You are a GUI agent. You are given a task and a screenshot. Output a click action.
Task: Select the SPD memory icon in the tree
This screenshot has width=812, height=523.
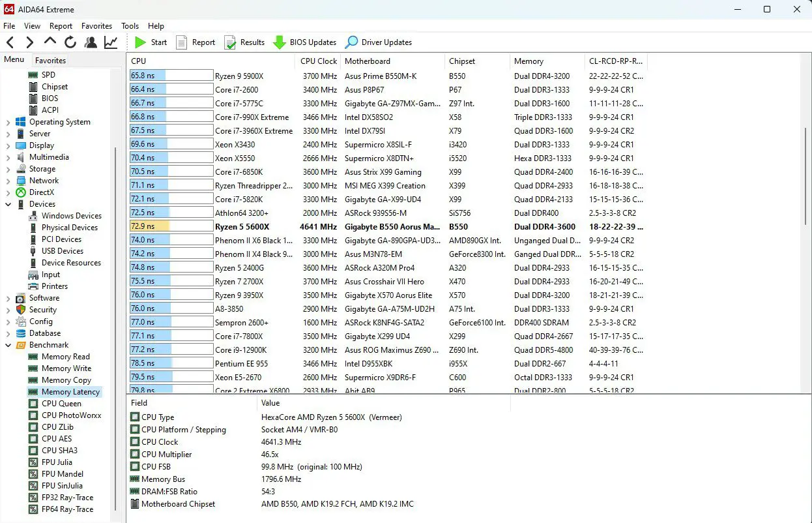pyautogui.click(x=33, y=75)
